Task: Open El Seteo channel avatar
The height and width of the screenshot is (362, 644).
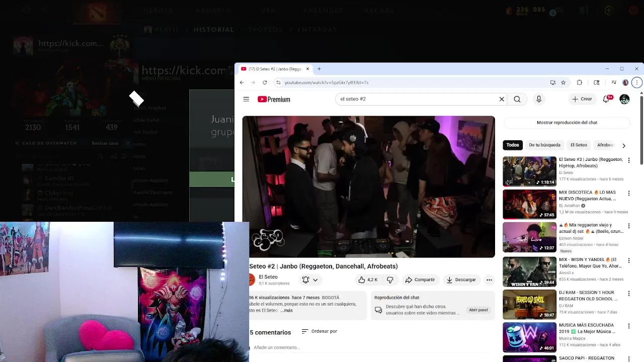Action: 252,280
